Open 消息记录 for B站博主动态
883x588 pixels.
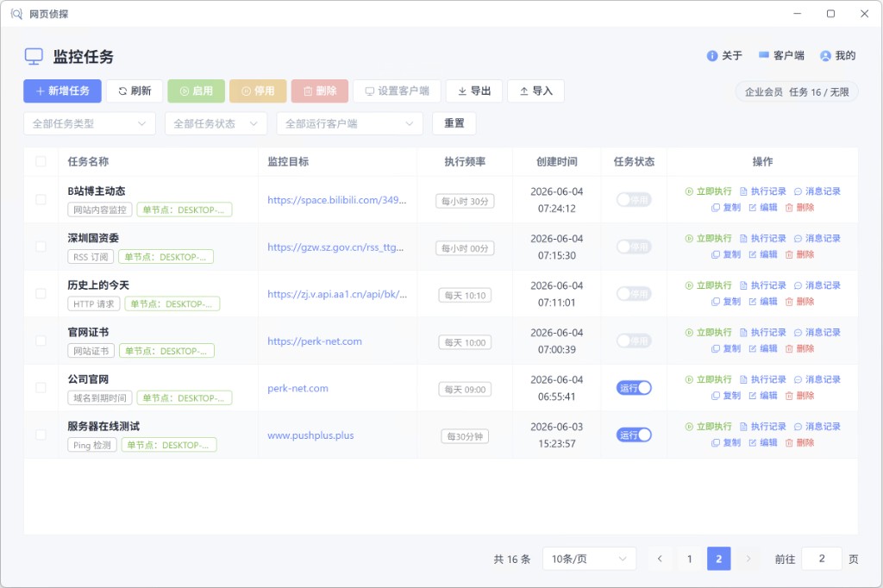[x=817, y=191]
